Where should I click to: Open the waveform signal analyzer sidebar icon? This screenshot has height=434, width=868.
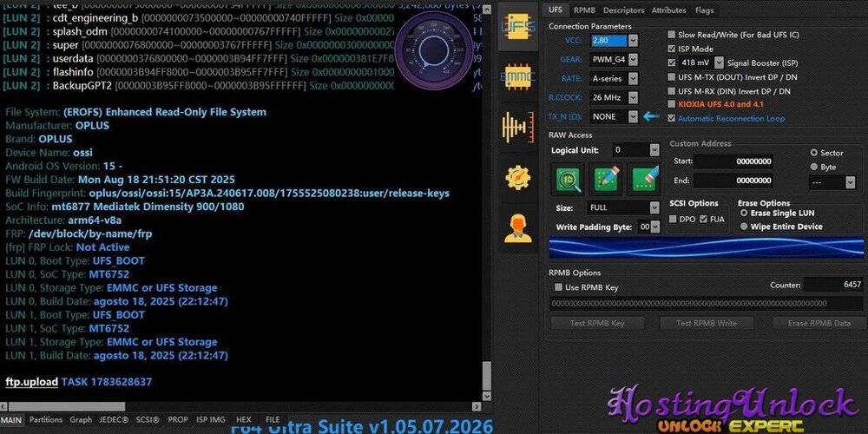(517, 126)
